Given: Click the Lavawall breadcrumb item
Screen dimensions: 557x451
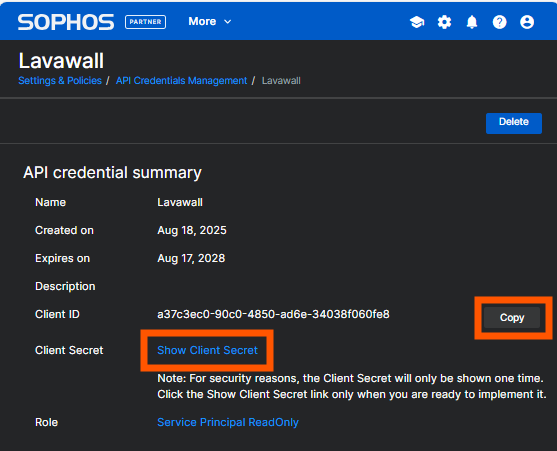Looking at the screenshot, I should 281,81.
